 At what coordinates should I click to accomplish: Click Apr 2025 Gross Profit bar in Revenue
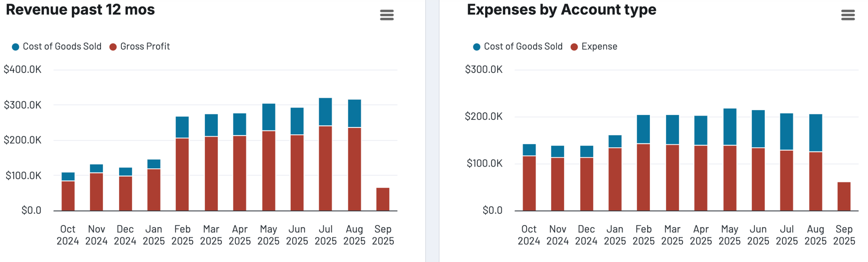pyautogui.click(x=239, y=173)
